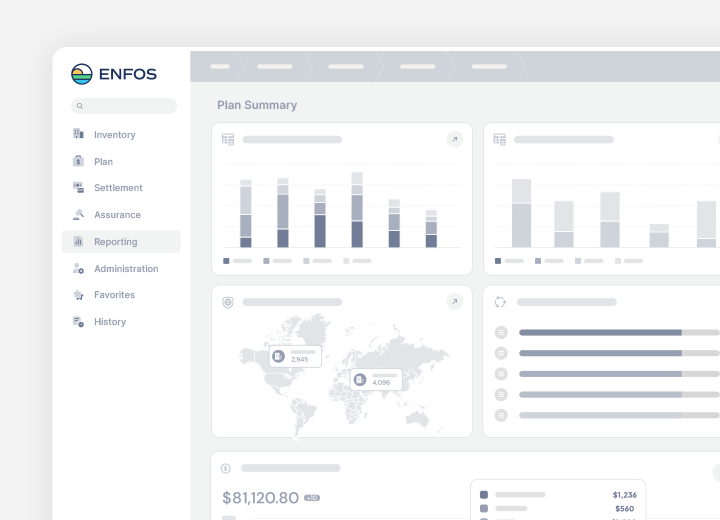Select the 4,096 map marker
This screenshot has height=520, width=720.
pyautogui.click(x=377, y=379)
